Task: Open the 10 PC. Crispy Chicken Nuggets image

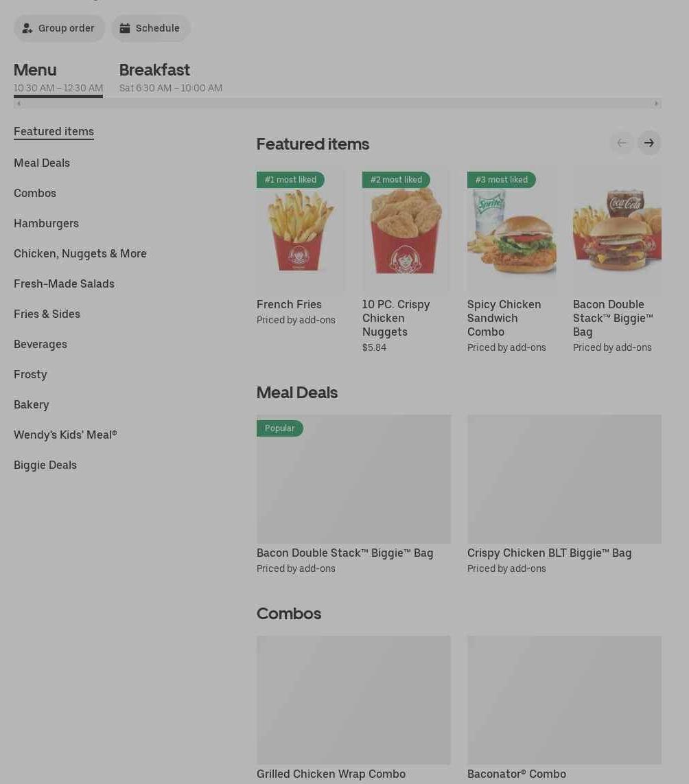Action: pos(406,229)
